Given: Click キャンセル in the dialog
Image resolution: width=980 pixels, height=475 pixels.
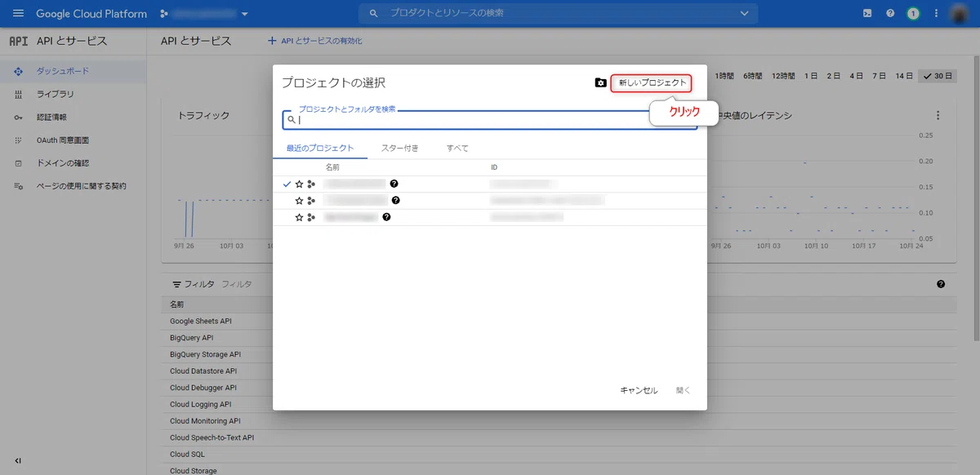Looking at the screenshot, I should pyautogui.click(x=639, y=390).
